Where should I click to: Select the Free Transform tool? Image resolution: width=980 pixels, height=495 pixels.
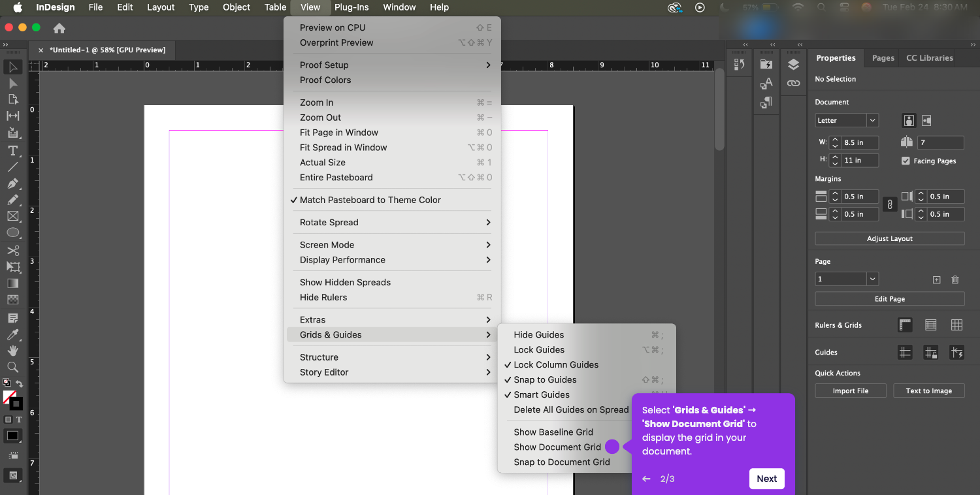click(12, 266)
